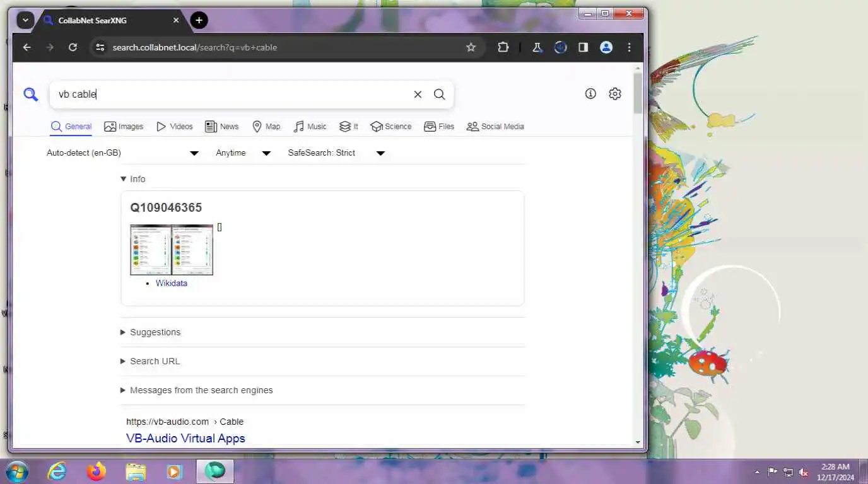Viewport: 868px width, 484px height.
Task: Expand Messages from the search engines
Action: tap(197, 390)
